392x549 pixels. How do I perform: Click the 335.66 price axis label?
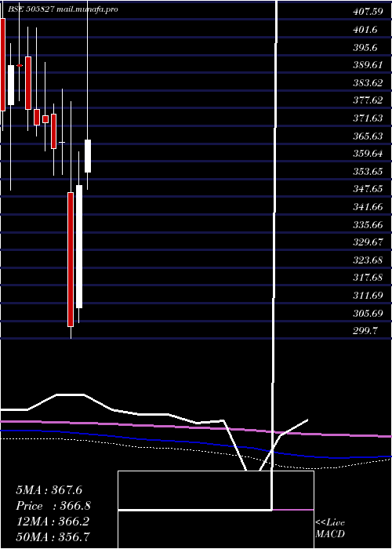tap(368, 224)
